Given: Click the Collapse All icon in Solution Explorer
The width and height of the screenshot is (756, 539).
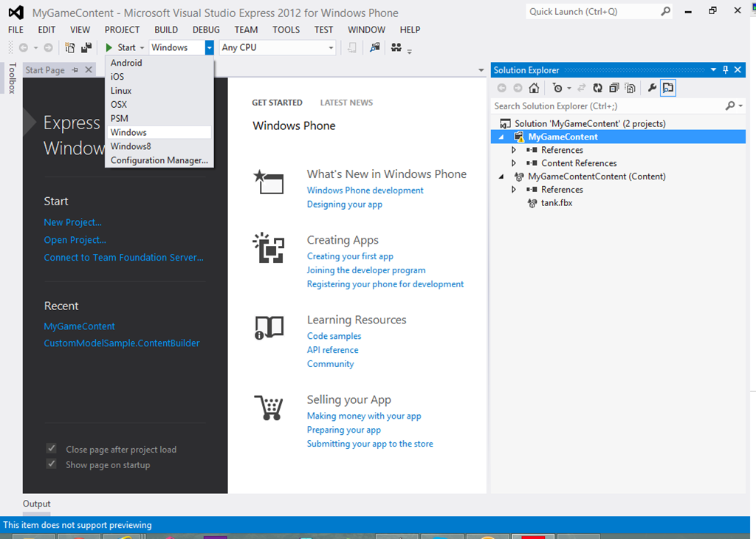Looking at the screenshot, I should [614, 88].
